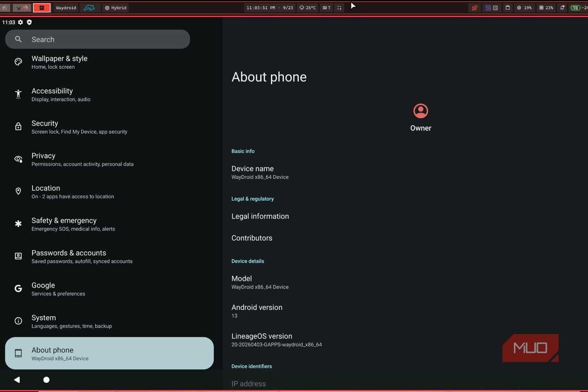Click the CPU 19% usage indicator
Viewport: 588px width, 392px height.
tap(524, 8)
